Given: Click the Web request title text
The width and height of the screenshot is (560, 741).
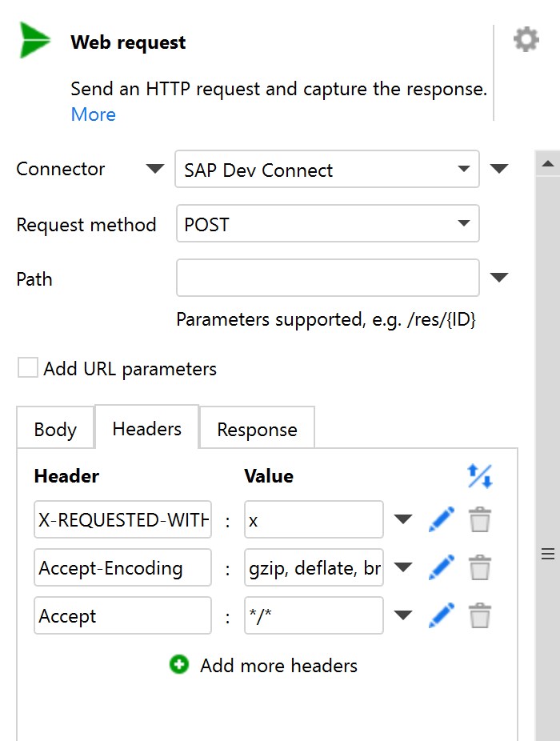Looking at the screenshot, I should tap(128, 42).
